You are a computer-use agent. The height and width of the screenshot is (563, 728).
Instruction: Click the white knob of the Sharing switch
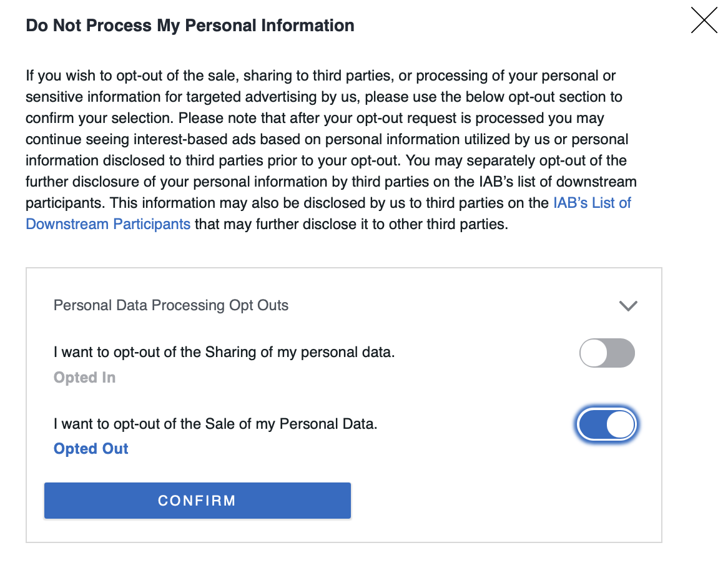[594, 353]
